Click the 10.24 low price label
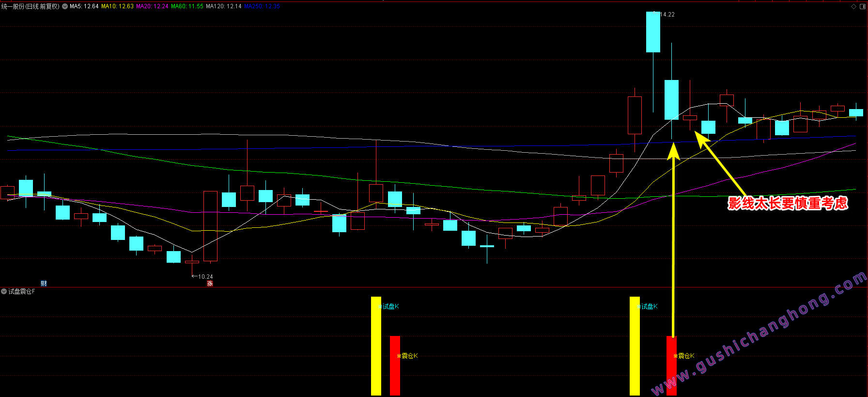The height and width of the screenshot is (397, 868). coord(205,277)
